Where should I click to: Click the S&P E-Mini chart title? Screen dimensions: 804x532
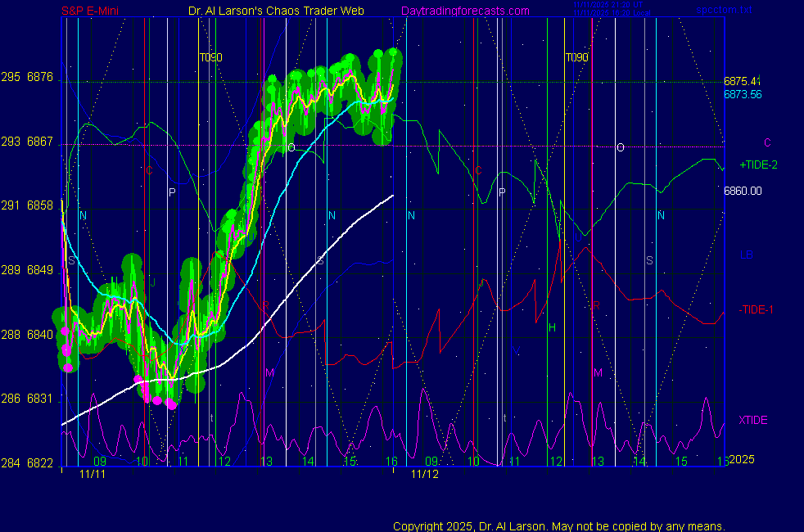(x=95, y=11)
